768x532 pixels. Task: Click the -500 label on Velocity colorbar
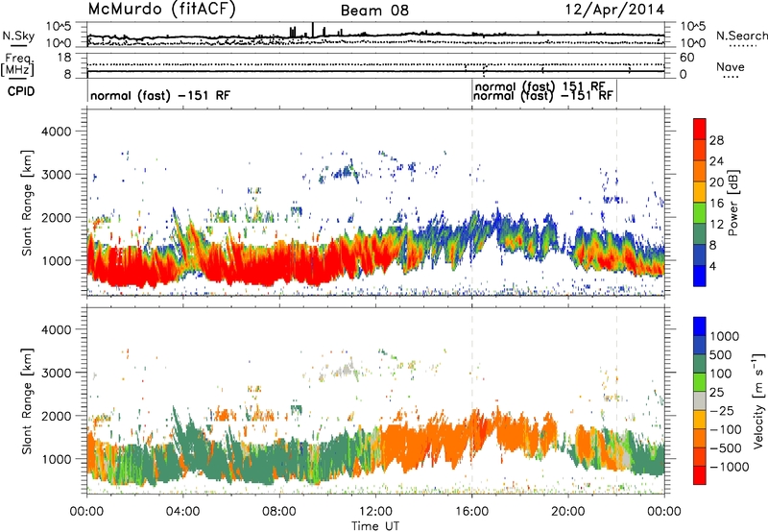pos(726,448)
